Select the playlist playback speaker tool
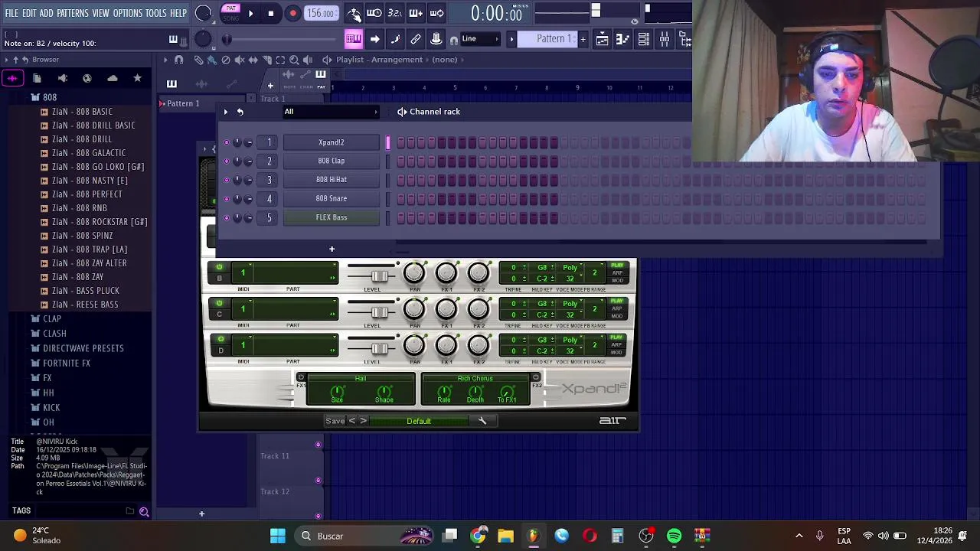This screenshot has height=551, width=980. 308,60
